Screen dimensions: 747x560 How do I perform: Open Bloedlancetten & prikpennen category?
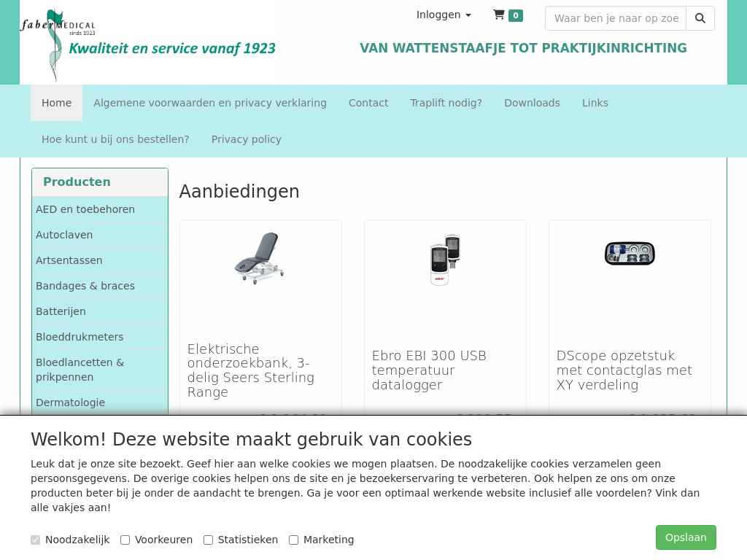100,370
